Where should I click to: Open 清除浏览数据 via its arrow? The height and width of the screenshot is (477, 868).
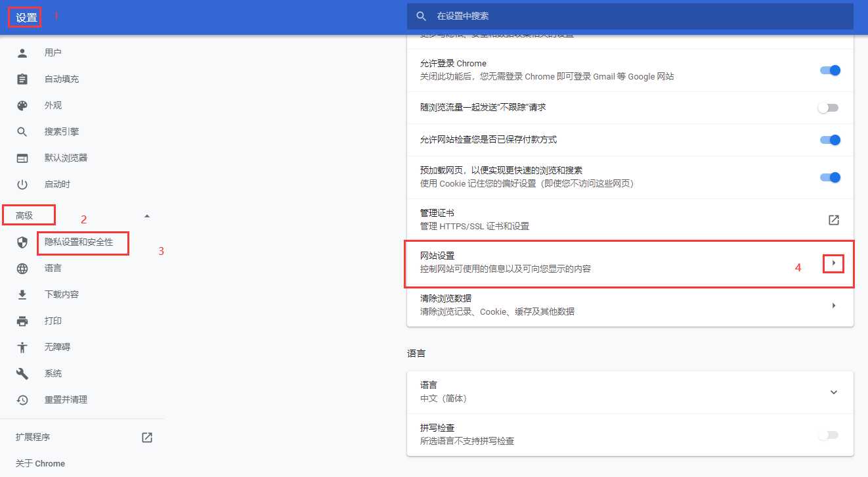click(x=833, y=306)
